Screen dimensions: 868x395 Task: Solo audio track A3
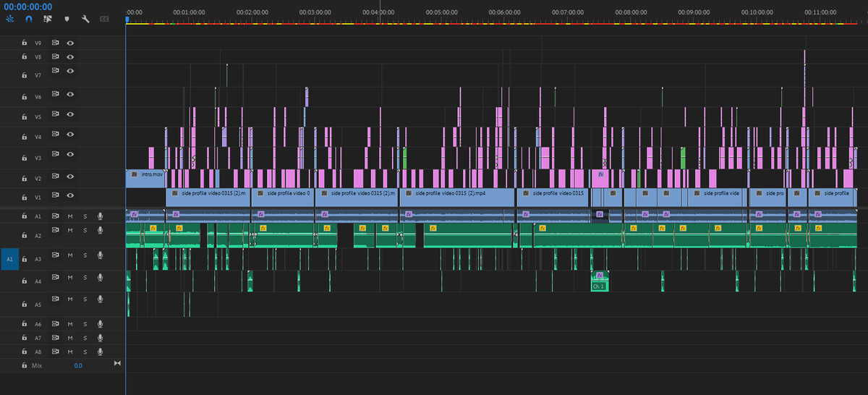click(85, 255)
